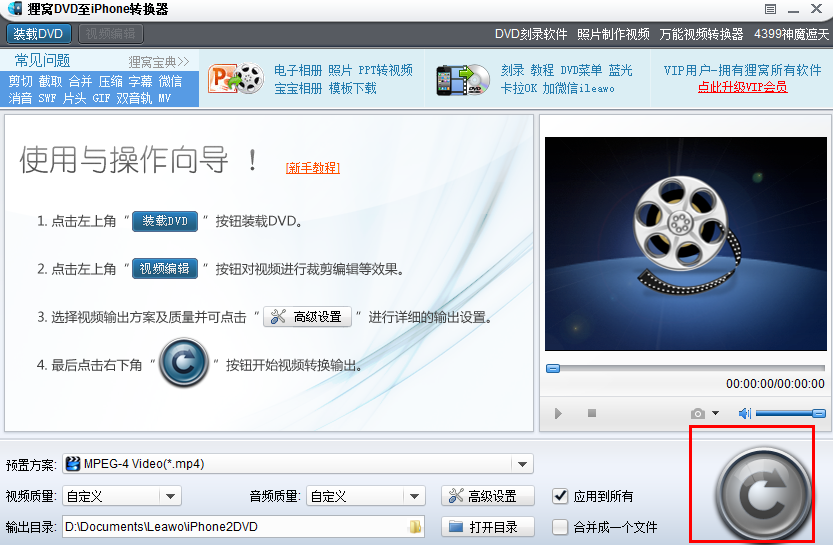This screenshot has height=545, width=833.
Task: Click the 装载DVD toolbar button
Action: coord(38,34)
